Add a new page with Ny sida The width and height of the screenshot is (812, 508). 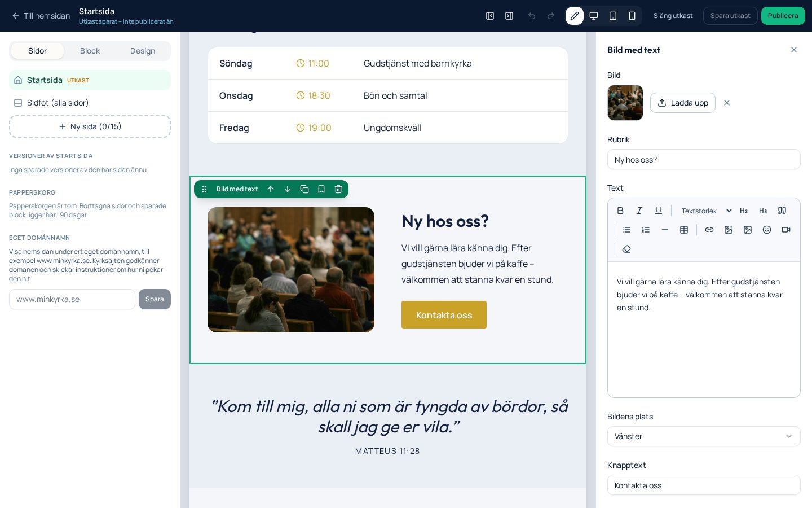tap(90, 126)
